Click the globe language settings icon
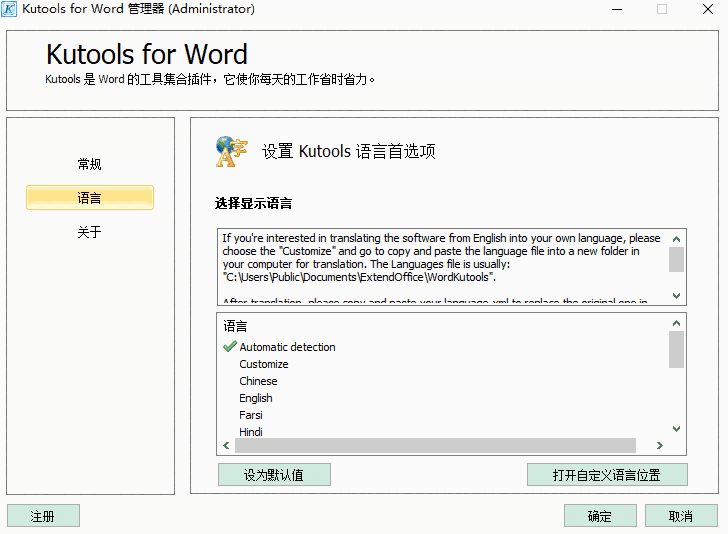Viewport: 728px width, 534px height. (x=231, y=151)
